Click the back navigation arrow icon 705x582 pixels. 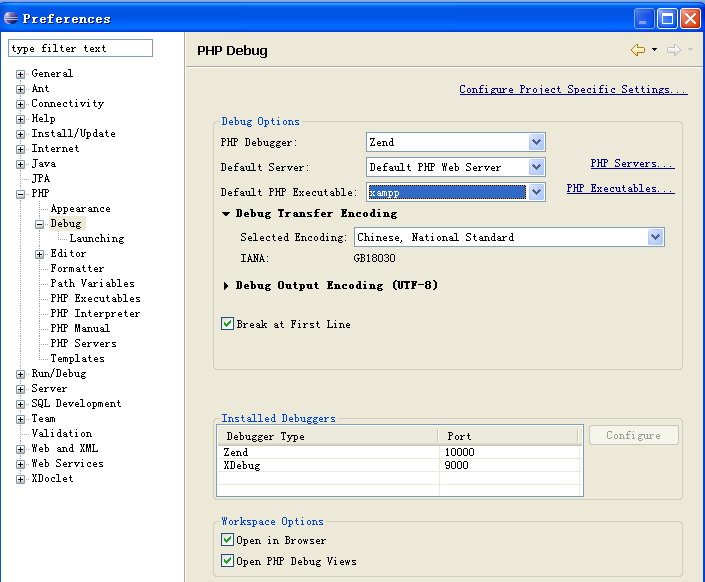638,50
